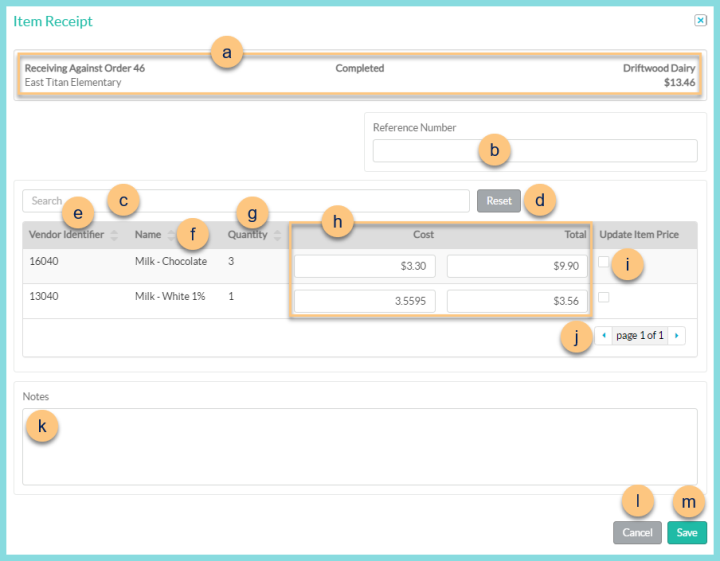Go to next page arrow
Screen dimensions: 720x561
[x=676, y=336]
